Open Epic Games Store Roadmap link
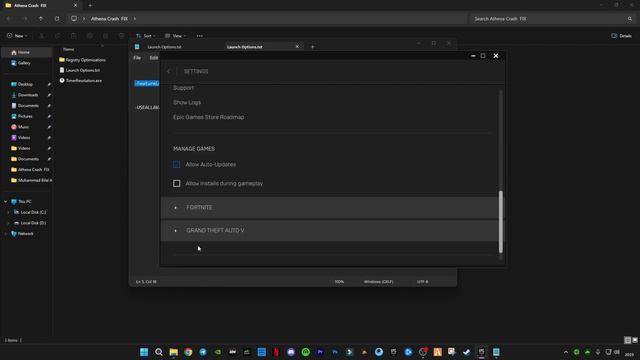 209,117
